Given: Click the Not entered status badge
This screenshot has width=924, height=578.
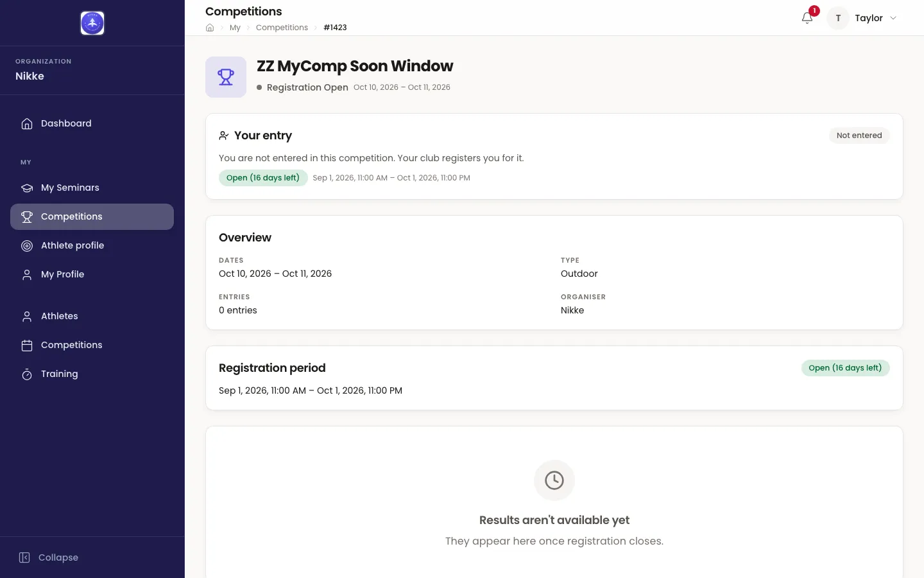Looking at the screenshot, I should (859, 136).
